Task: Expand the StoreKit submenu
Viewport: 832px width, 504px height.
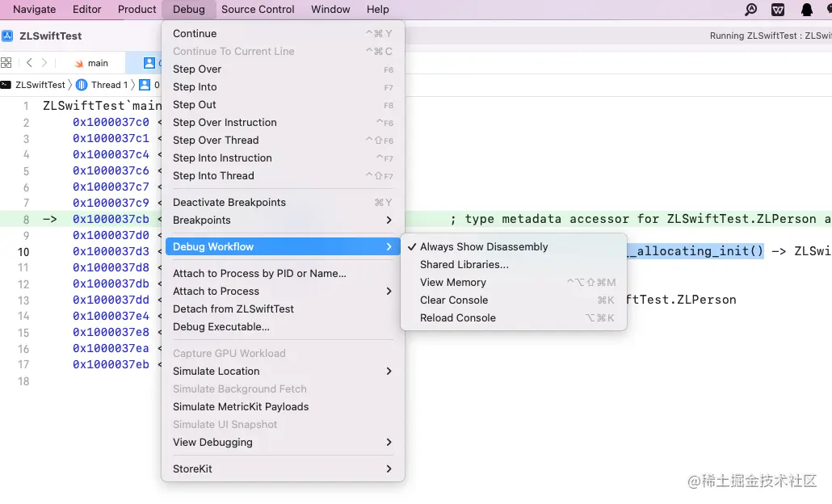Action: click(283, 469)
